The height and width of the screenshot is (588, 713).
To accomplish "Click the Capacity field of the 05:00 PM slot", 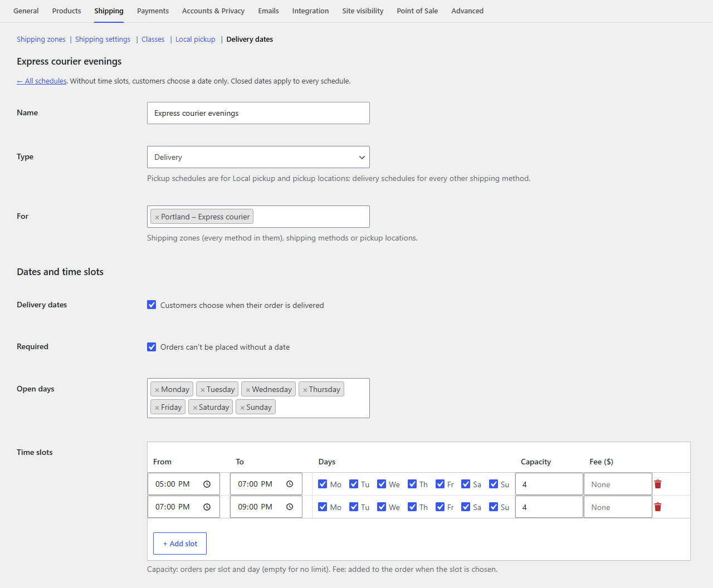I will pos(549,484).
